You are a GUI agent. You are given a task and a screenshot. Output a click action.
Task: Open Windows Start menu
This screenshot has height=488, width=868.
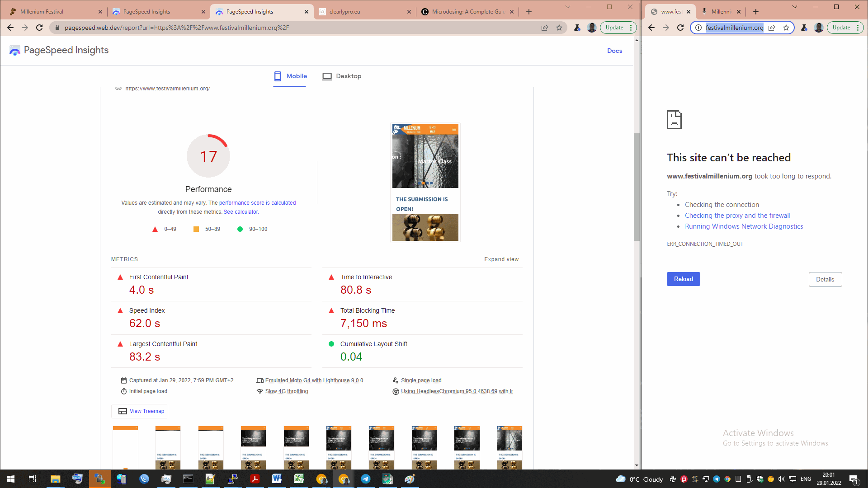coord(11,479)
